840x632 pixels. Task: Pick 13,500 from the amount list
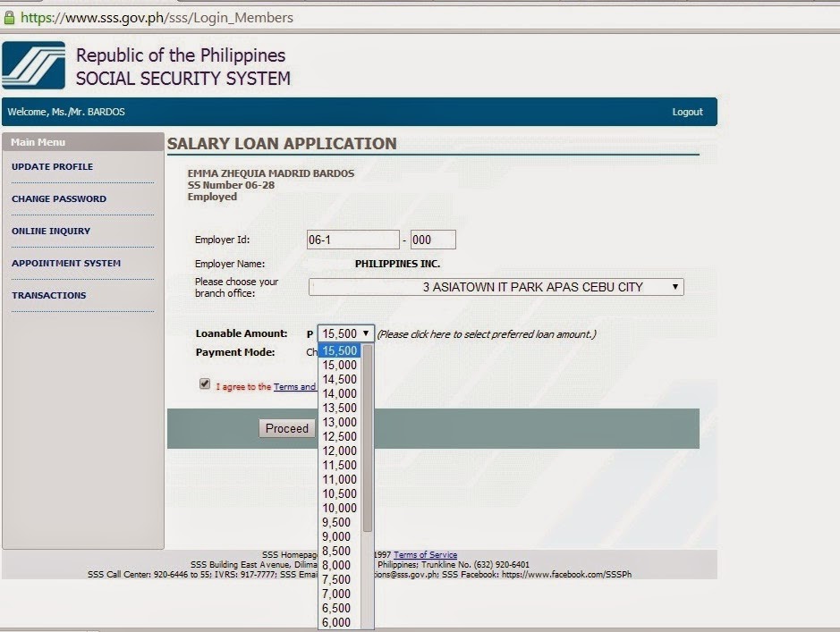pyautogui.click(x=340, y=408)
